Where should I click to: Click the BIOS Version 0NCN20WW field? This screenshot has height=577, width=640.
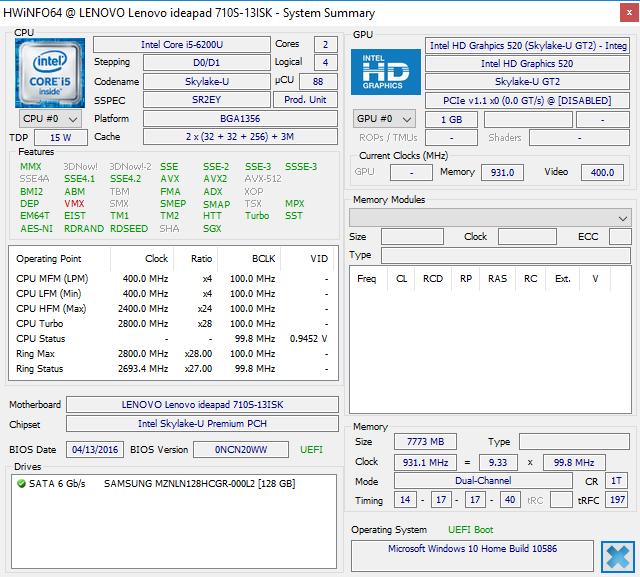click(242, 450)
